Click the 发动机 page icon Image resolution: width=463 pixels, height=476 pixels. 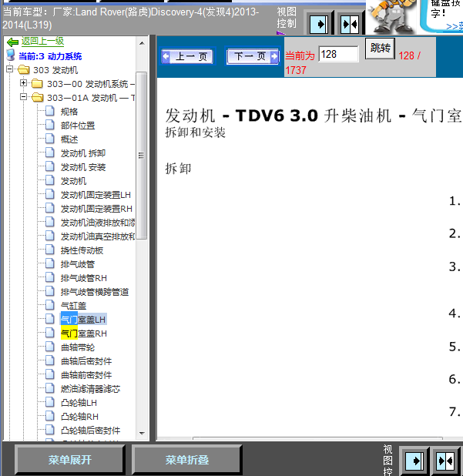(50, 180)
